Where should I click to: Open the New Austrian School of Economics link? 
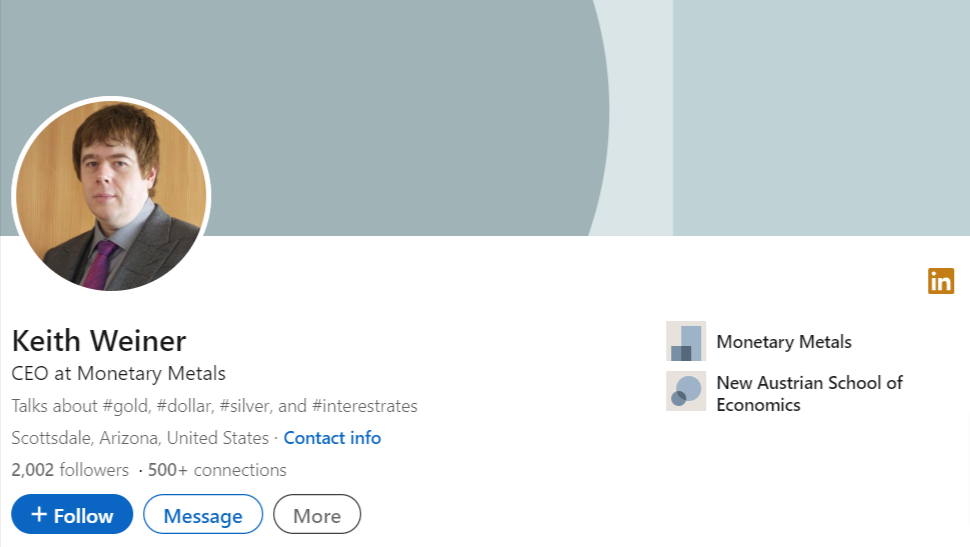[809, 394]
